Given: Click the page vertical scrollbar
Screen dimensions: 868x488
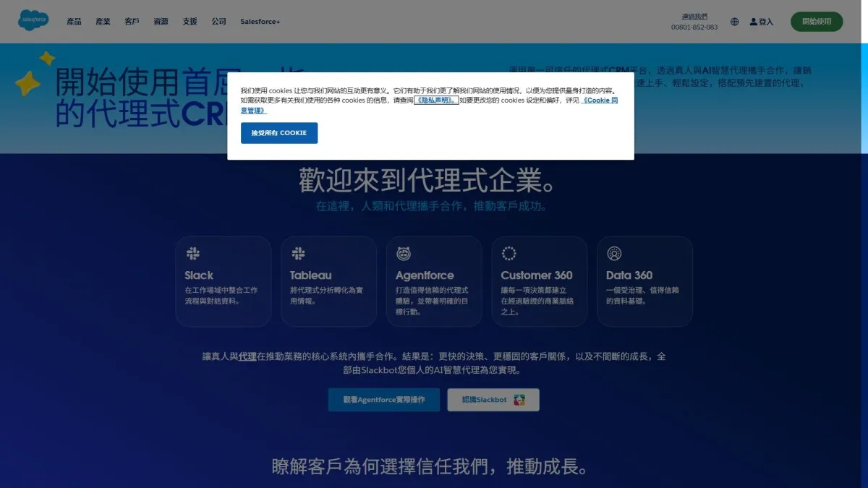Looking at the screenshot, I should tap(864, 244).
